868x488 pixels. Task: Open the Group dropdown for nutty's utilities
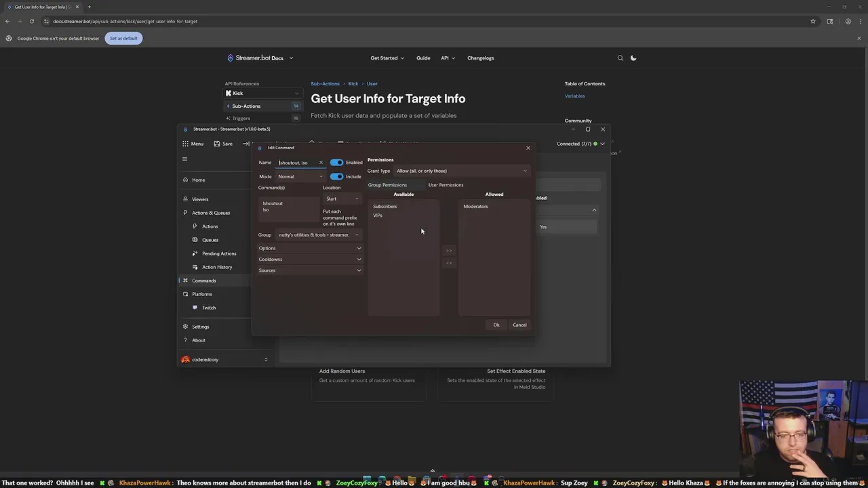point(319,235)
